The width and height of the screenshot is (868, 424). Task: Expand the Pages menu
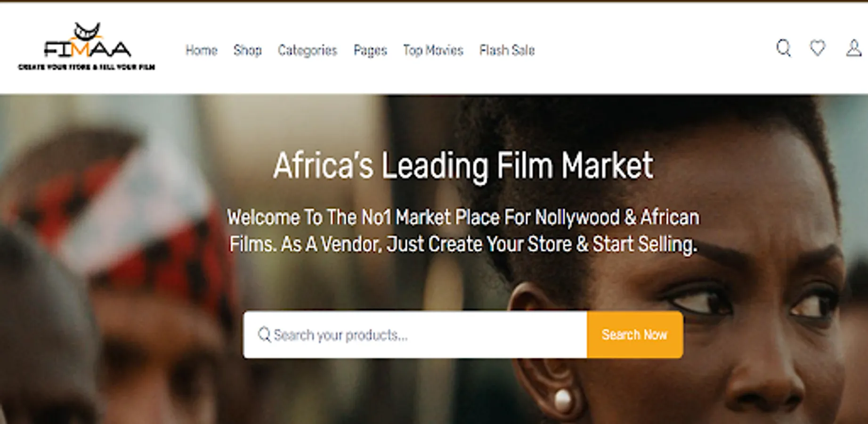(370, 50)
